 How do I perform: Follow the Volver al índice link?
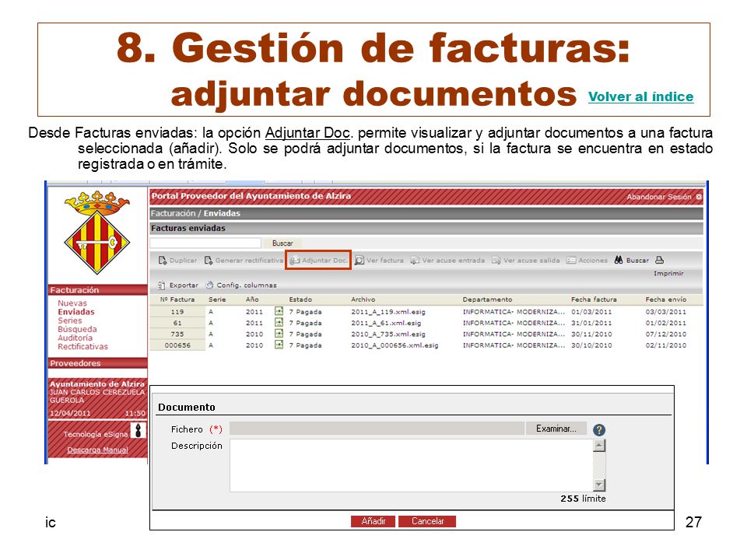640,96
